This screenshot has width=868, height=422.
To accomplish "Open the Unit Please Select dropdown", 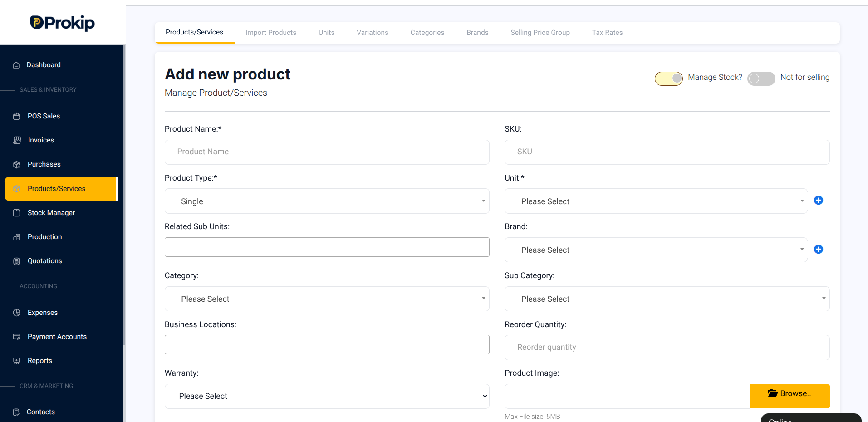I will click(x=656, y=201).
